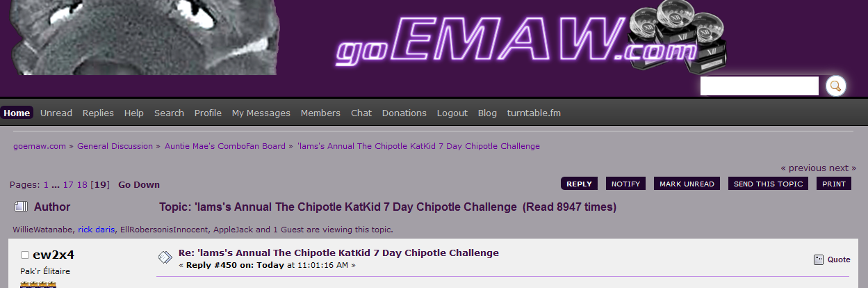Click the magnifying glass search icon
Image resolution: width=868 pixels, height=288 pixels.
coord(835,86)
